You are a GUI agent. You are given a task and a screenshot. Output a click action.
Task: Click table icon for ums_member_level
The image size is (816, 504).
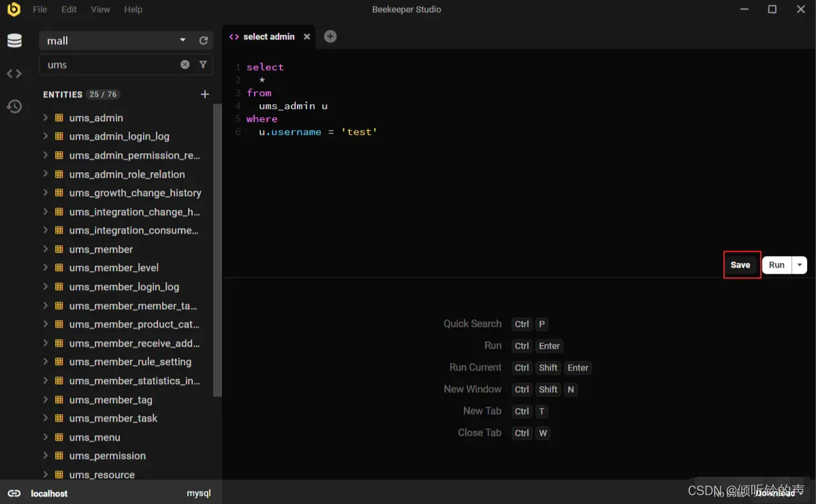pos(59,268)
